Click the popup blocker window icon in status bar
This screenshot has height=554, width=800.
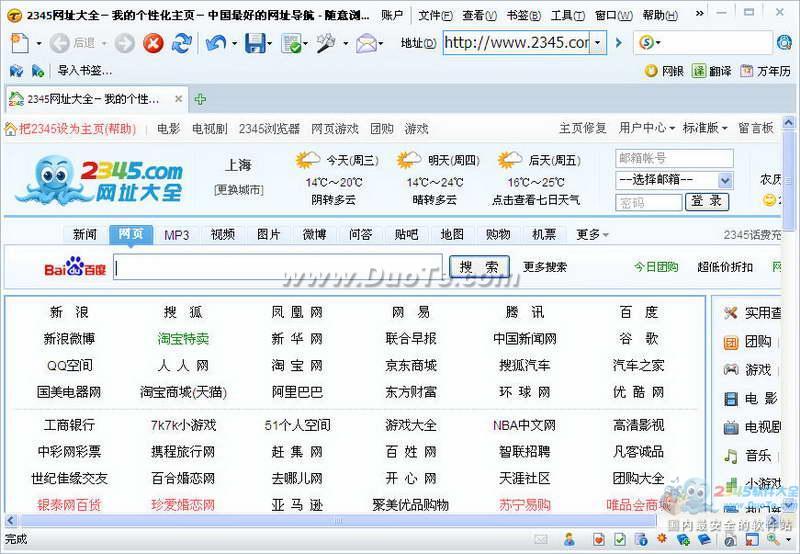[752, 540]
